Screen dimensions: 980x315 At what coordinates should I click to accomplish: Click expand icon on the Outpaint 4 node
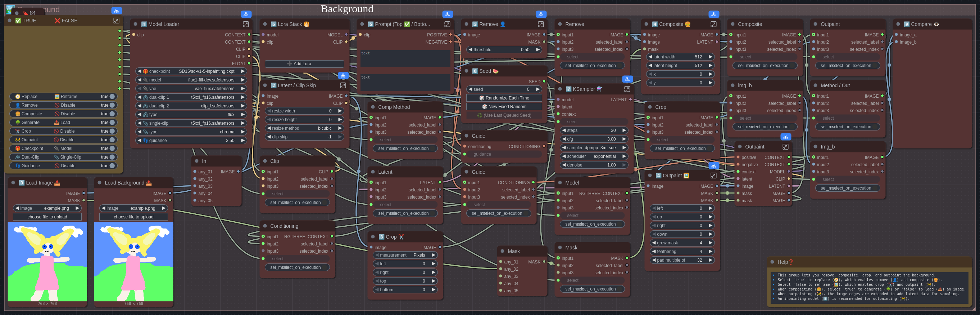click(713, 176)
